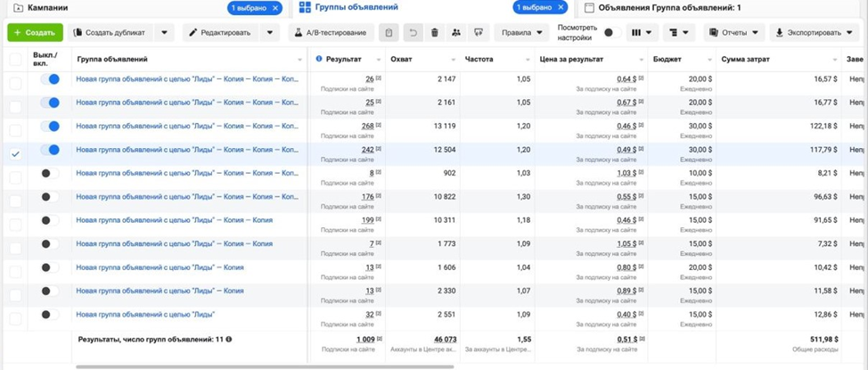Remove the Кампании 1 выбрано selection
This screenshot has width=868, height=370.
tap(275, 8)
